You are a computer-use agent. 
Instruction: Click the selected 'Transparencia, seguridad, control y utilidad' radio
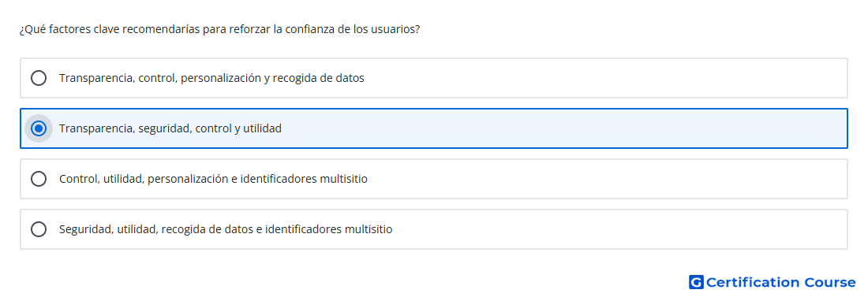pos(39,128)
